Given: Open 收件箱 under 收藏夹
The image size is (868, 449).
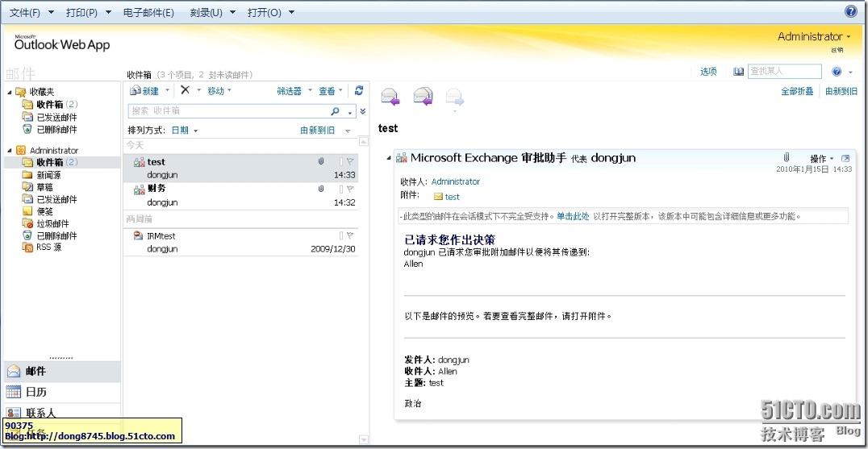Looking at the screenshot, I should 50,105.
